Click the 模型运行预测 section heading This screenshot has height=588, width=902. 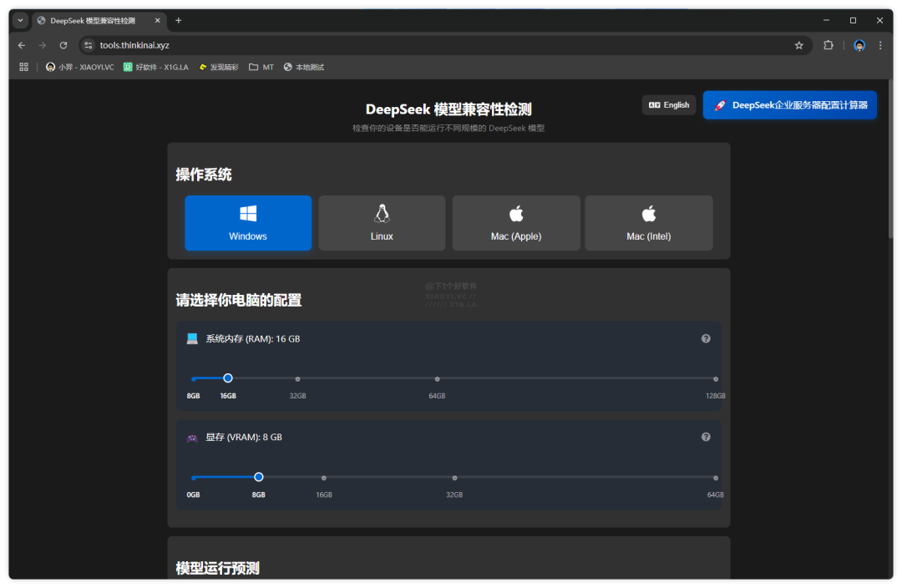pos(217,569)
